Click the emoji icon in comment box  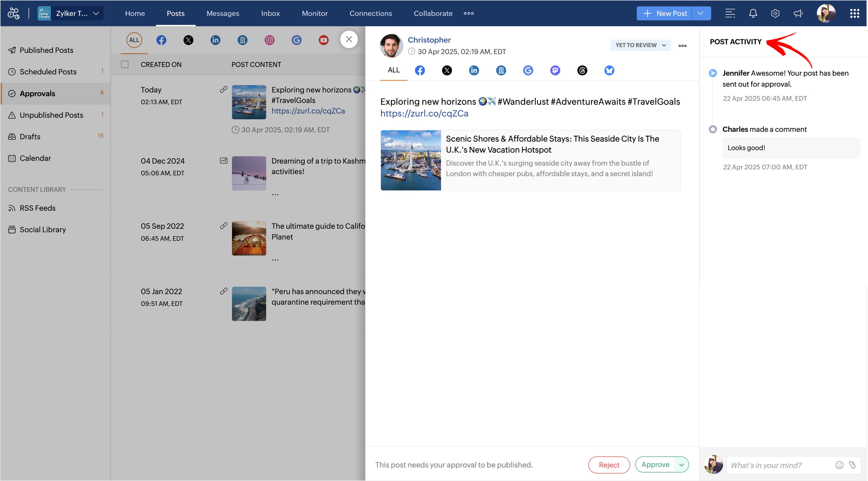[839, 465]
